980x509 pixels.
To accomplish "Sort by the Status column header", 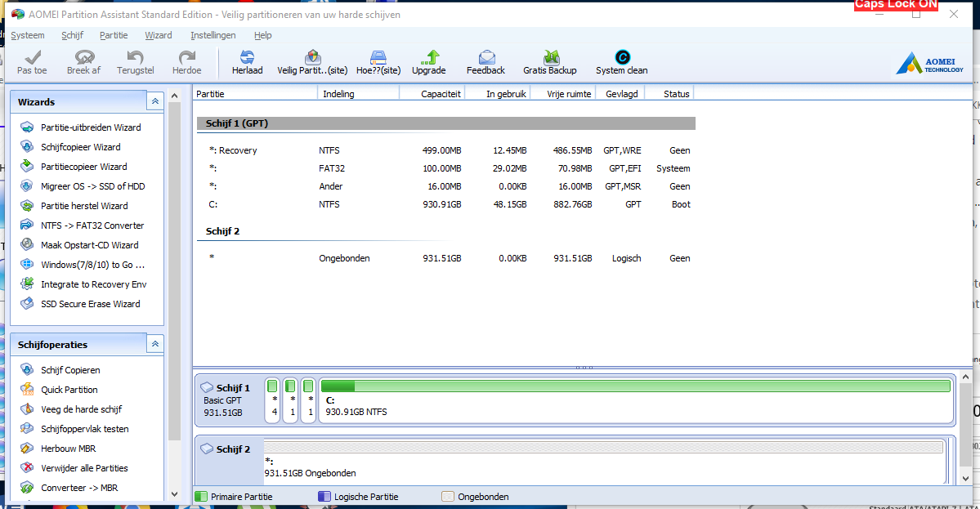I will [669, 94].
